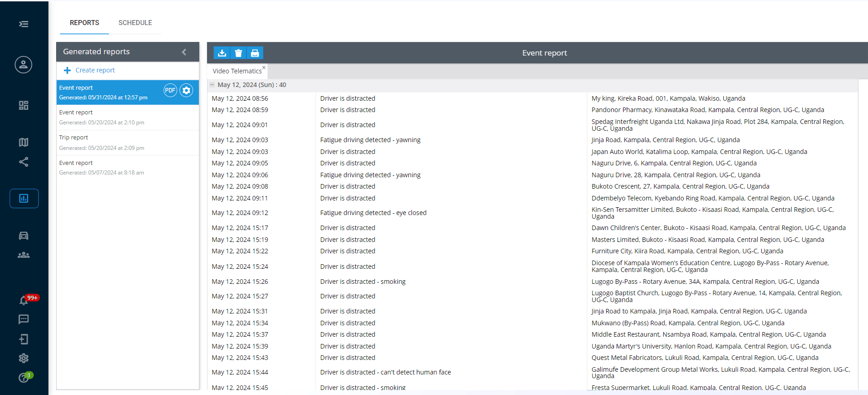
Task: Open notifications bell with 99+ badge
Action: (24, 300)
